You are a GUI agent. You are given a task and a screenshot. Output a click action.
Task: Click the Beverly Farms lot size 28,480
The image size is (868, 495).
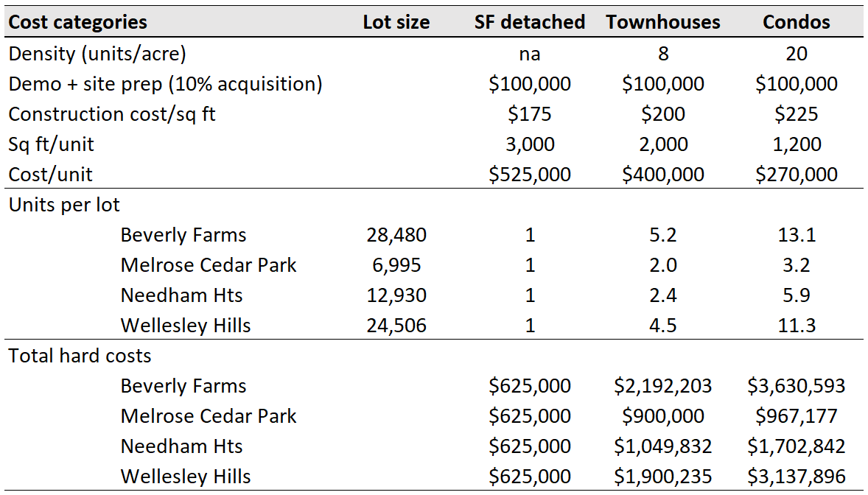pyautogui.click(x=396, y=235)
